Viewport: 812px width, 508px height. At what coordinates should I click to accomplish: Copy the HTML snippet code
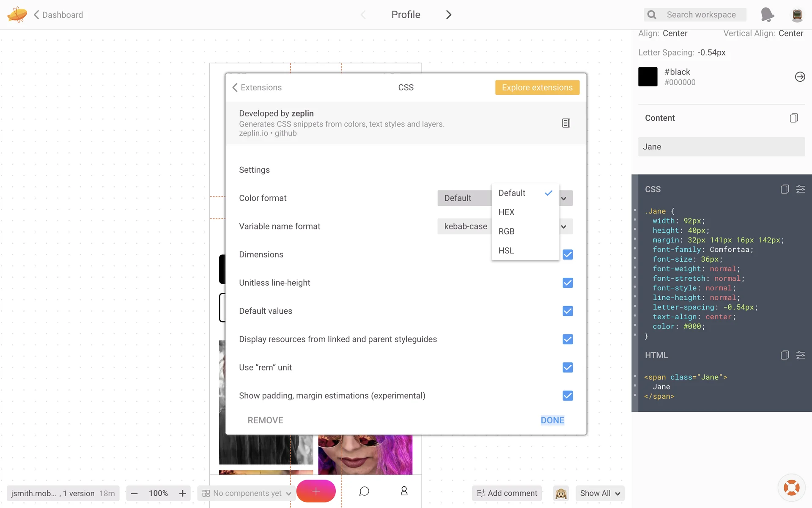(x=785, y=355)
